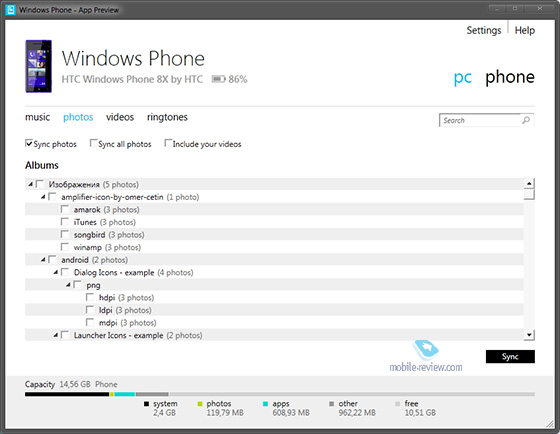Uncheck the Sync photos checkbox

point(29,143)
